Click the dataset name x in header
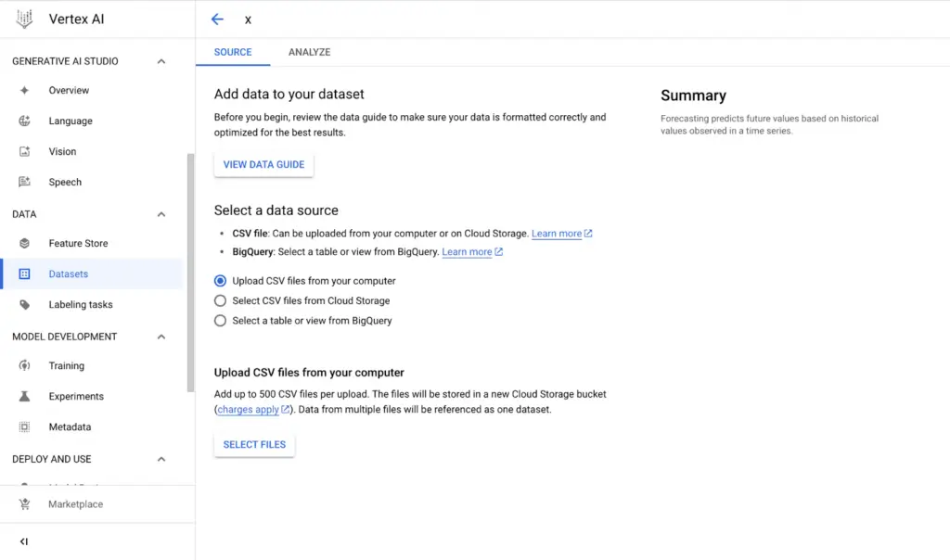Viewport: 950px width, 560px height. click(x=248, y=20)
